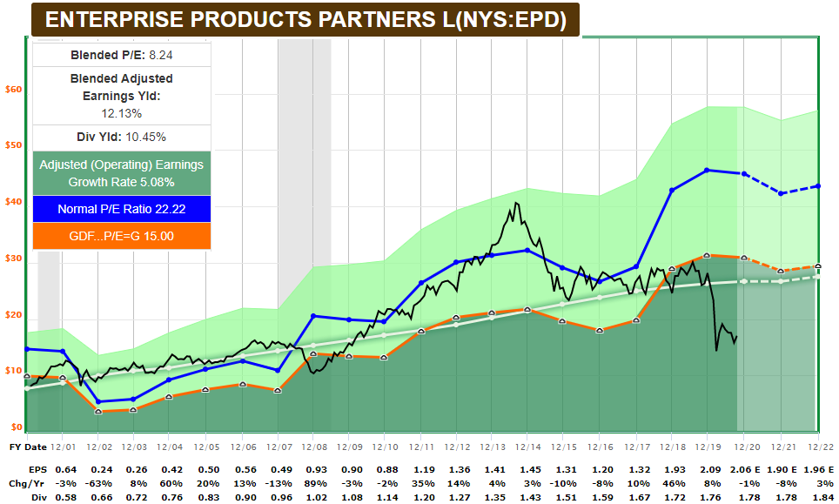Click the Div value 1.76 for 12/19

(x=710, y=498)
